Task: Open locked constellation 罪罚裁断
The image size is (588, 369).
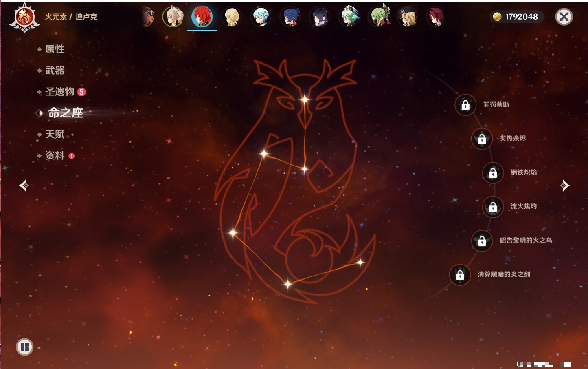Action: [x=465, y=105]
